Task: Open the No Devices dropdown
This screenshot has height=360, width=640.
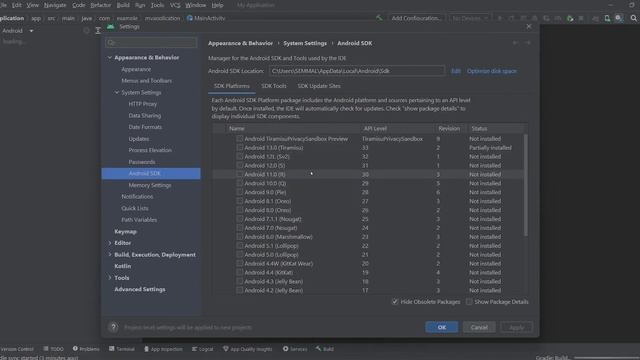Action: 469,18
